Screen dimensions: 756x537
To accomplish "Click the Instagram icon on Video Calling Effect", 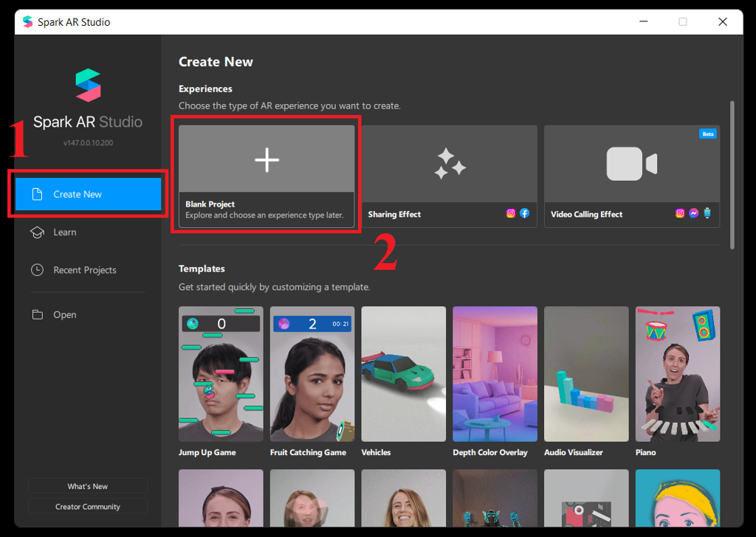I will pyautogui.click(x=680, y=213).
